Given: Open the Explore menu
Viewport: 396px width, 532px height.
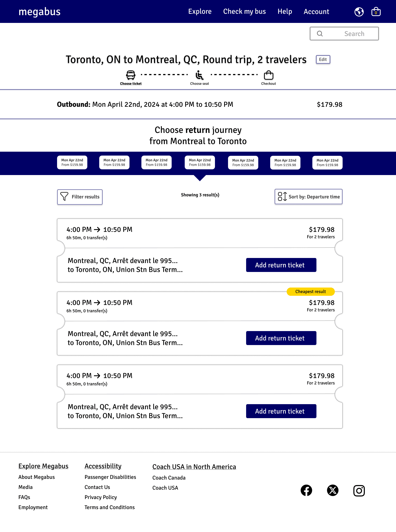Looking at the screenshot, I should tap(200, 11).
